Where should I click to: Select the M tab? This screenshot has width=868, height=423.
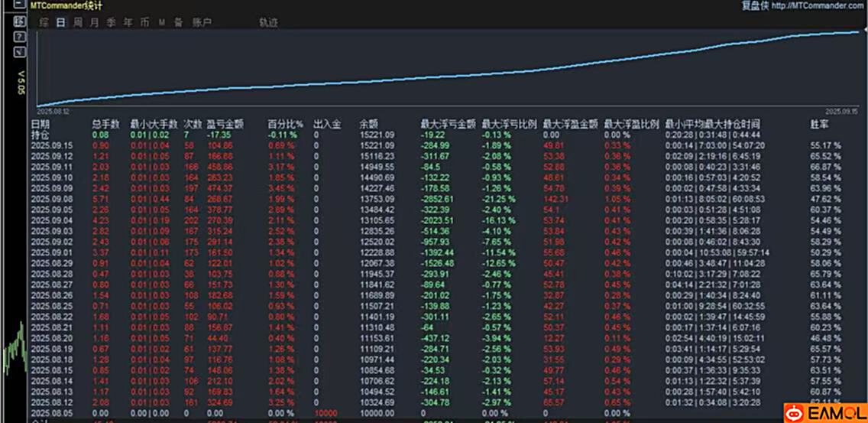162,22
